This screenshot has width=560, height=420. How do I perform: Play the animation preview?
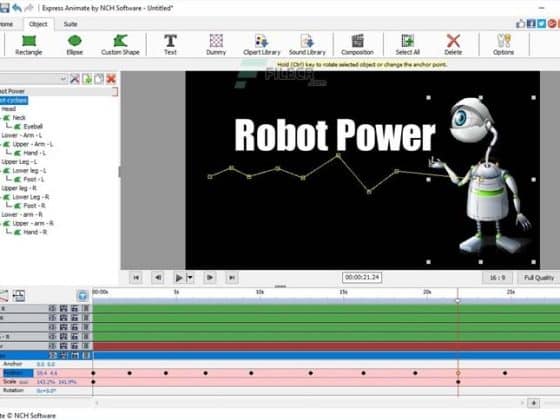click(x=179, y=278)
